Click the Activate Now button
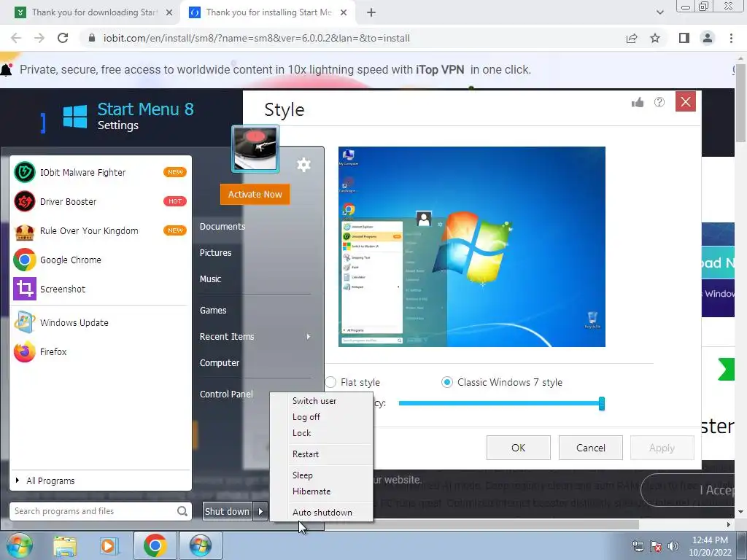Viewport: 747px width, 560px height. coord(255,194)
